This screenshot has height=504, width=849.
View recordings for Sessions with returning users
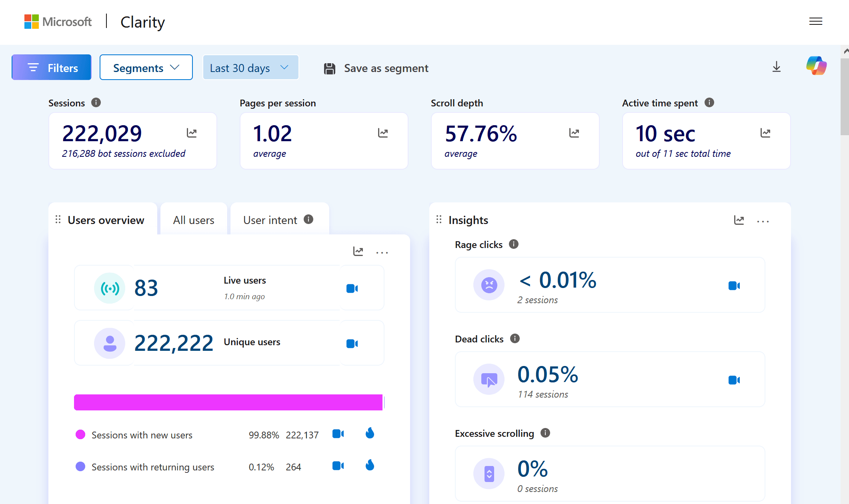point(338,466)
